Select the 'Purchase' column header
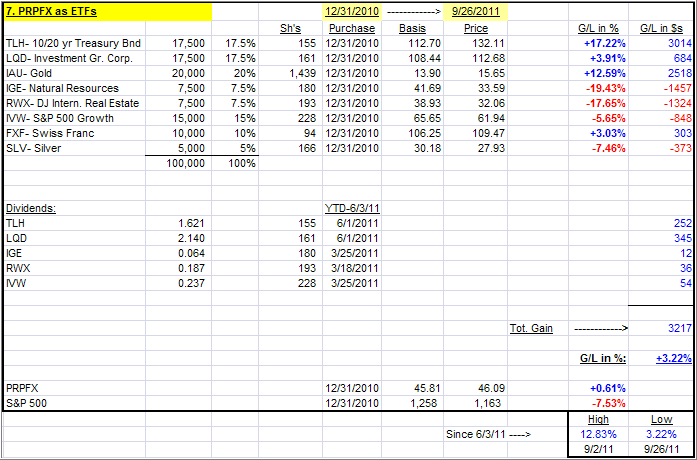 pyautogui.click(x=352, y=28)
